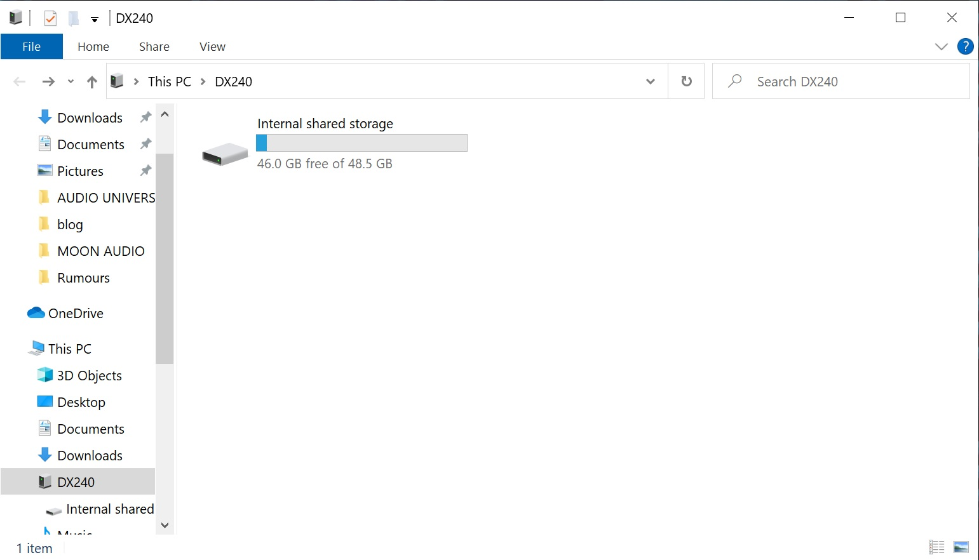
Task: Click the device icon in the address bar
Action: pos(117,81)
